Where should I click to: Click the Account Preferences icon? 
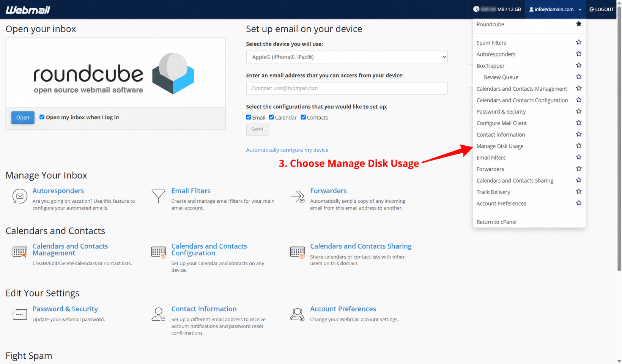297,314
